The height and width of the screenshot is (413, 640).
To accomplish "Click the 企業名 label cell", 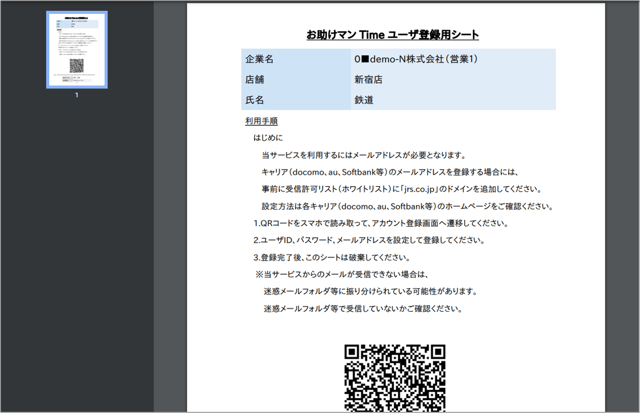I will pyautogui.click(x=296, y=59).
